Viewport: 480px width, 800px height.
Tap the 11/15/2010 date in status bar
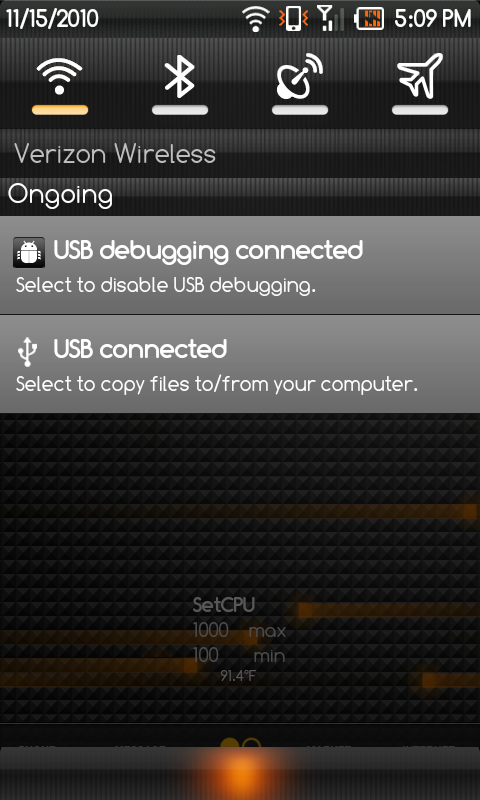(x=52, y=19)
